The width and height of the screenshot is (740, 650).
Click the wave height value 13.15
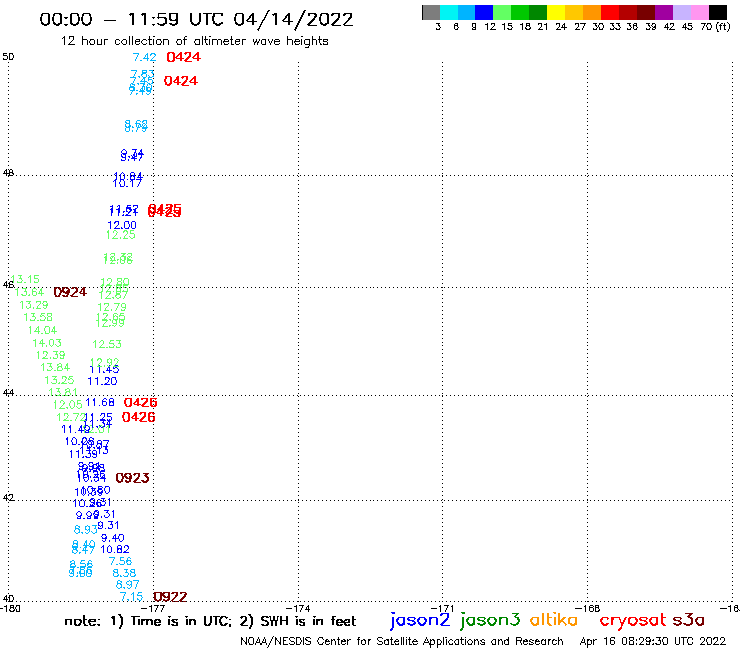click(x=25, y=279)
